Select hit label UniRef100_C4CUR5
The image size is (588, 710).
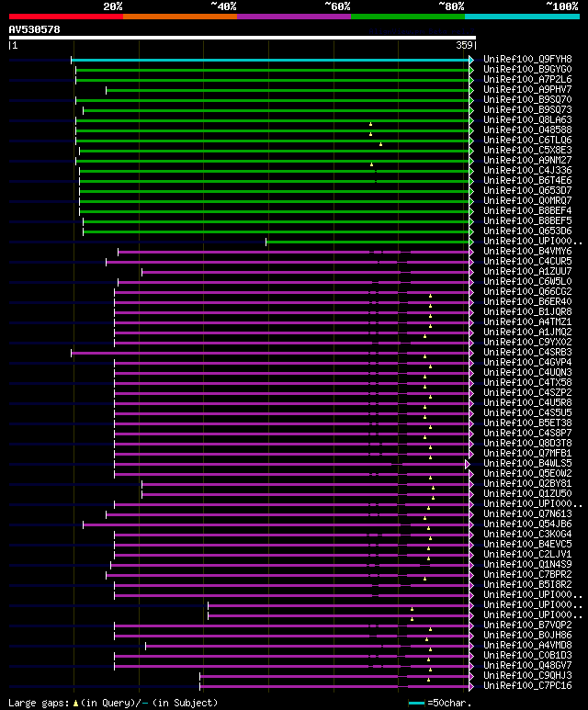coord(527,261)
